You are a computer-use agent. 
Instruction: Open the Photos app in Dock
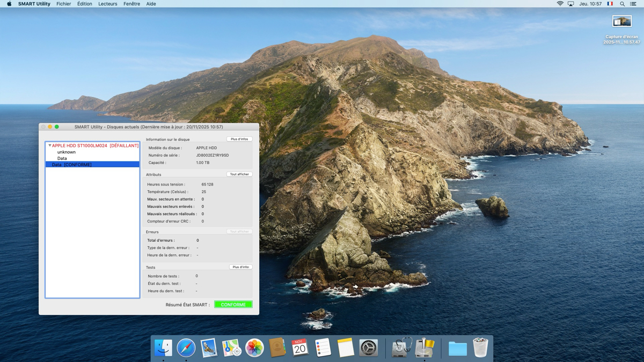click(x=254, y=348)
